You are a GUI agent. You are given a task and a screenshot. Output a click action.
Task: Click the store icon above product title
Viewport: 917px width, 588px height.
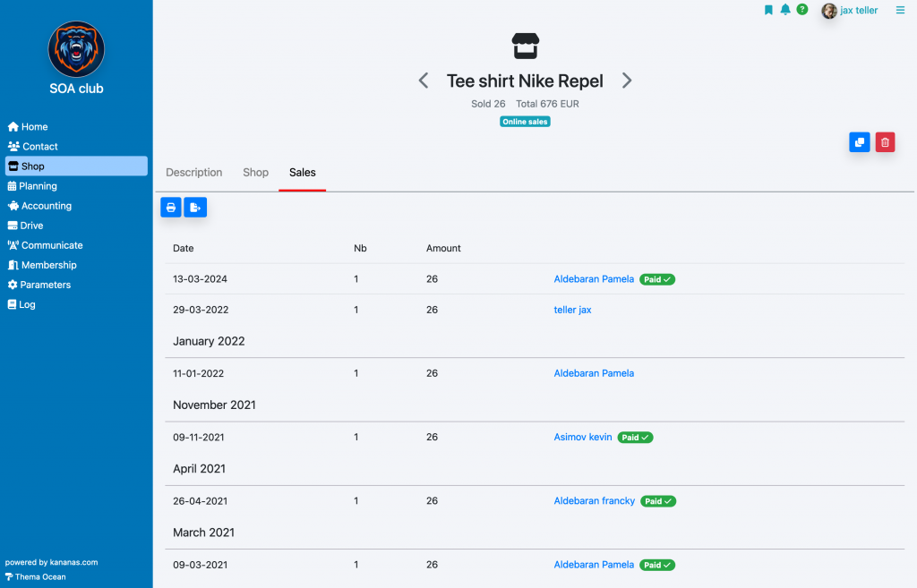coord(525,47)
